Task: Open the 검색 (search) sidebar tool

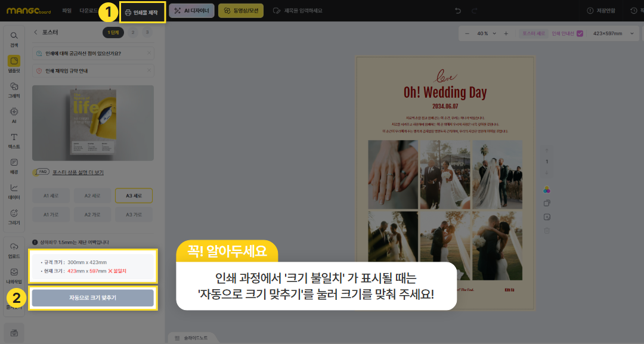Action: click(x=14, y=39)
